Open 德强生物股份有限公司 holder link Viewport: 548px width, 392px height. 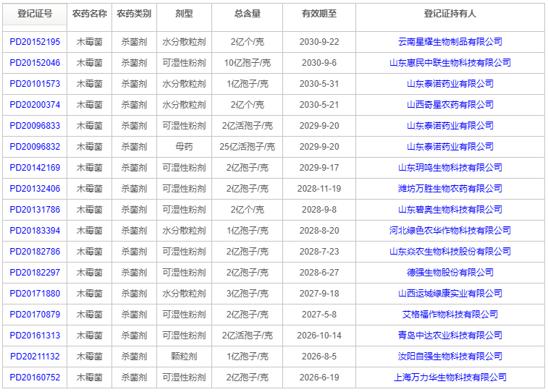click(450, 272)
